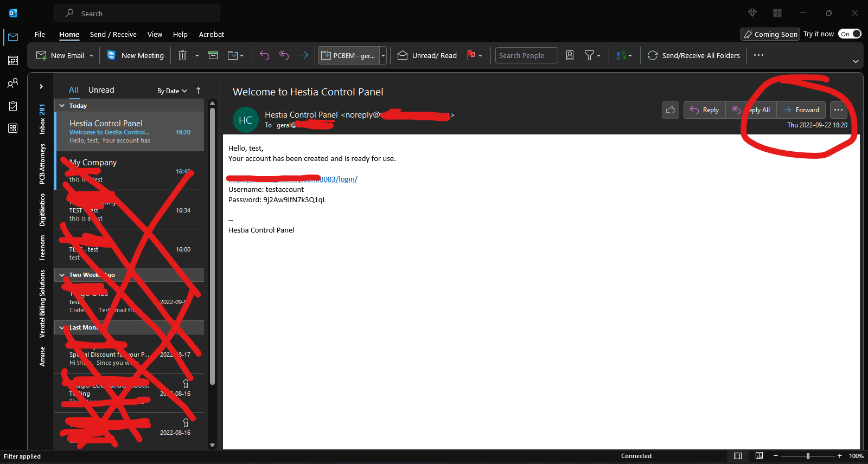Click the Forward button in message header
The width and height of the screenshot is (868, 464).
pyautogui.click(x=801, y=110)
